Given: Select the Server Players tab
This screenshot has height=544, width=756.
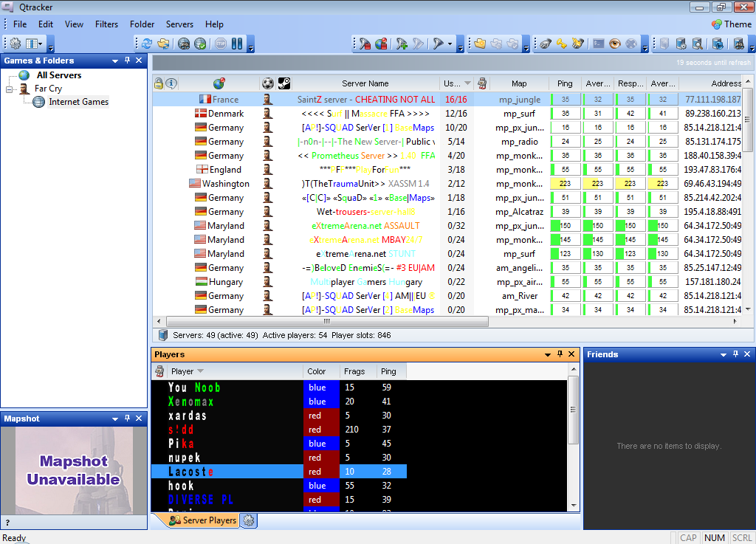Looking at the screenshot, I should (x=202, y=520).
